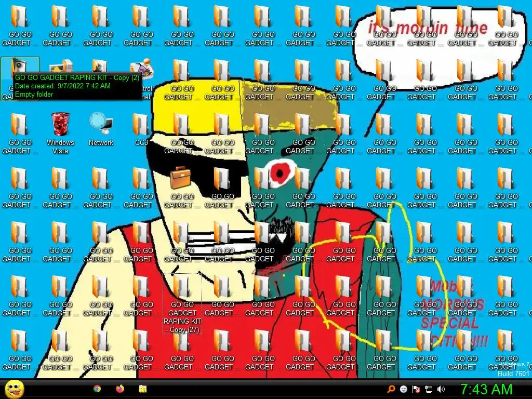Open the Action Center flag icon
532x399 pixels.
click(416, 389)
